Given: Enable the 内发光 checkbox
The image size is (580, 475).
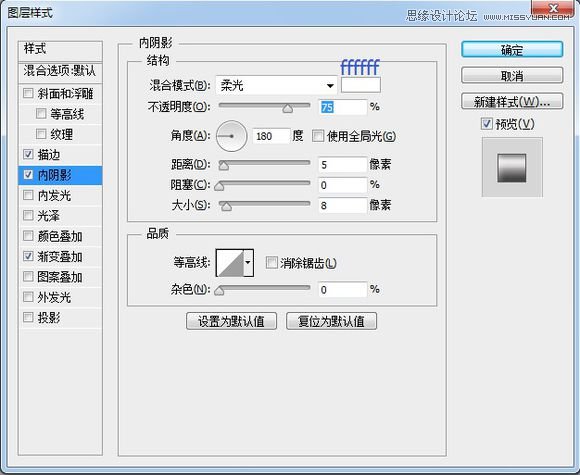Looking at the screenshot, I should point(28,195).
